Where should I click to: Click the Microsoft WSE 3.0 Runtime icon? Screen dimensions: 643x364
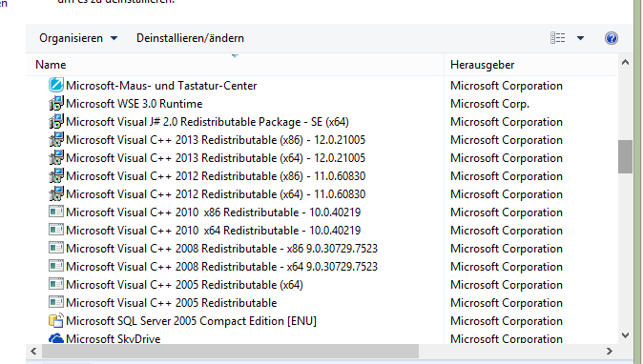coord(55,103)
